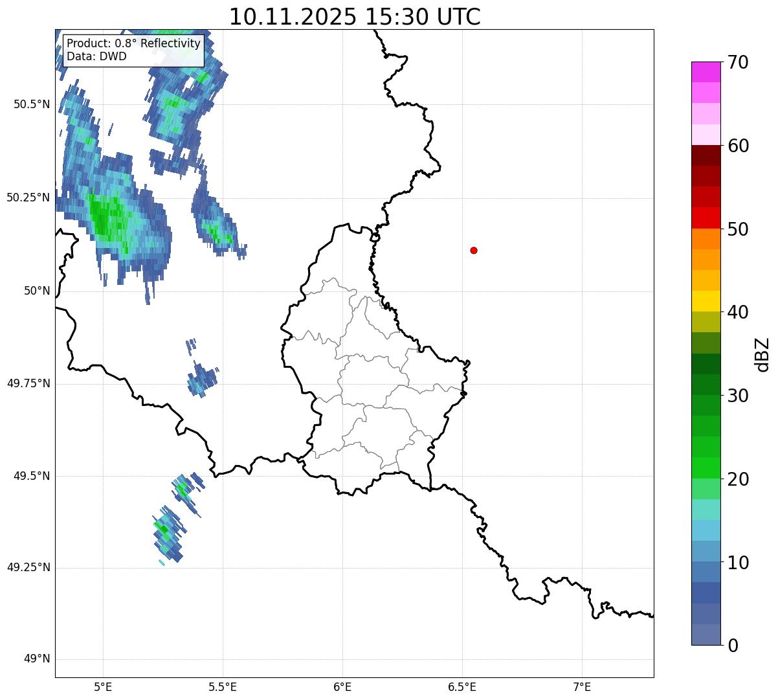The image size is (778, 700).
Task: Select the "40" colorbar tick label
Action: tap(737, 312)
